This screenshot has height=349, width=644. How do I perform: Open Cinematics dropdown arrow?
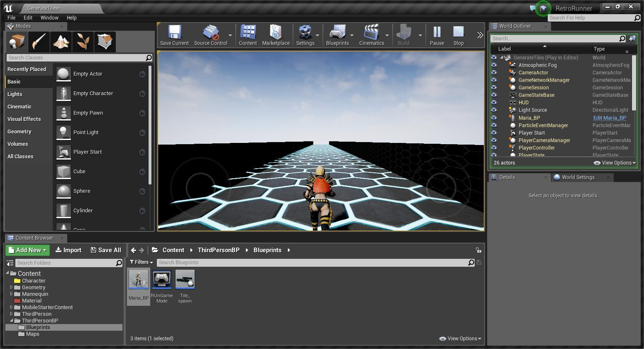(387, 35)
